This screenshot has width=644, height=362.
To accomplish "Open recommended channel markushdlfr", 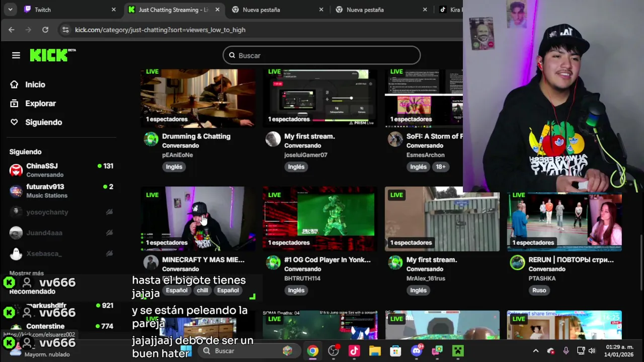I will [61, 305].
